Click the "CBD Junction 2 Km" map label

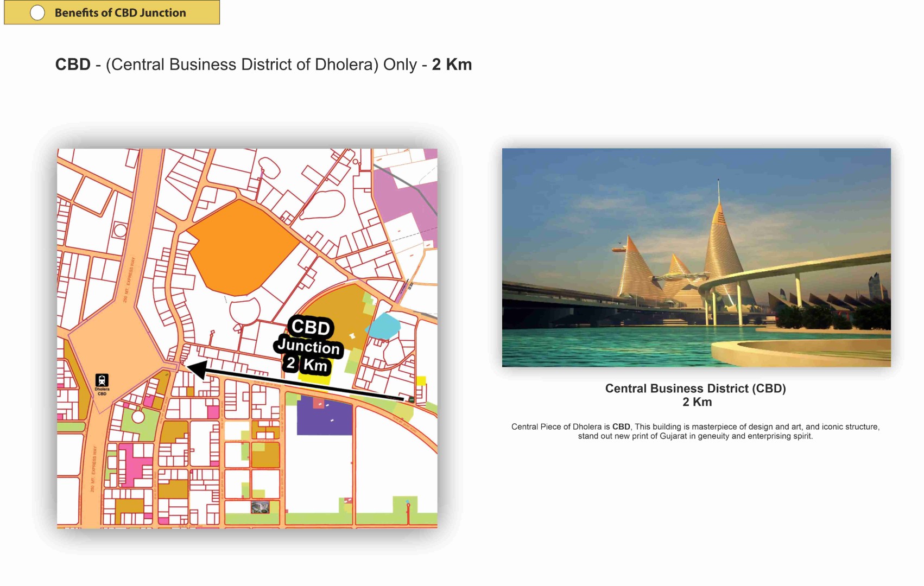pyautogui.click(x=309, y=346)
